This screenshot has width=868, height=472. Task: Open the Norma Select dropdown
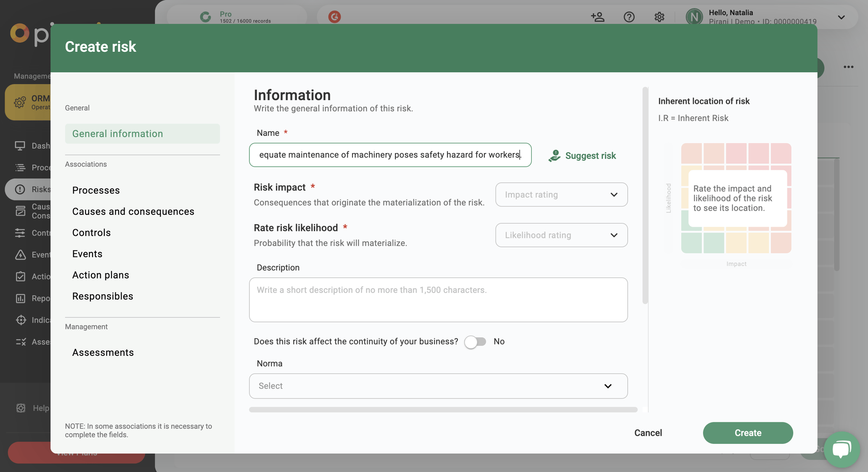438,386
